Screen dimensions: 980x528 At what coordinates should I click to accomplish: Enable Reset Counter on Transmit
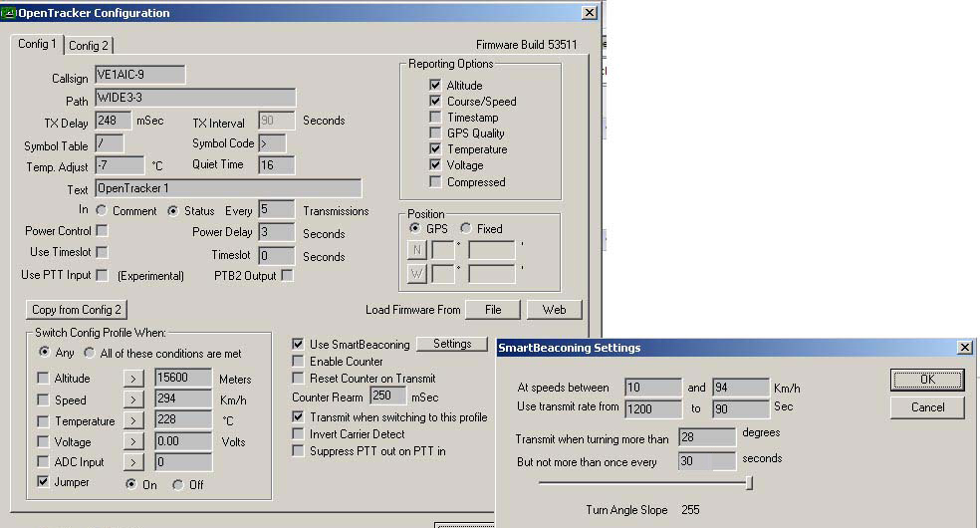(298, 378)
